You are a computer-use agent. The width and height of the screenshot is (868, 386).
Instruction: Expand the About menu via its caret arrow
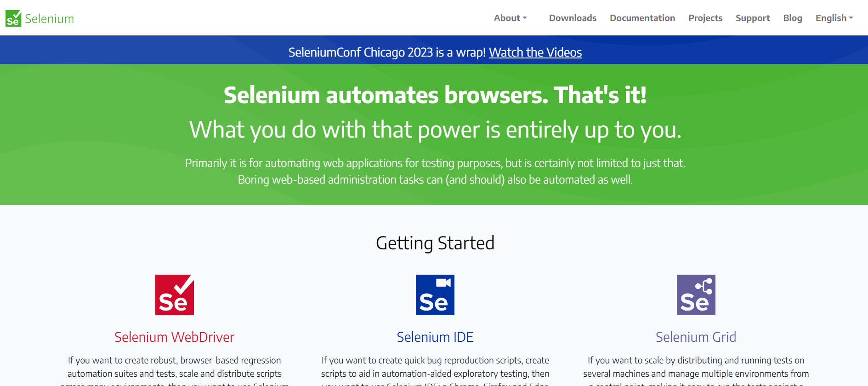coord(525,18)
